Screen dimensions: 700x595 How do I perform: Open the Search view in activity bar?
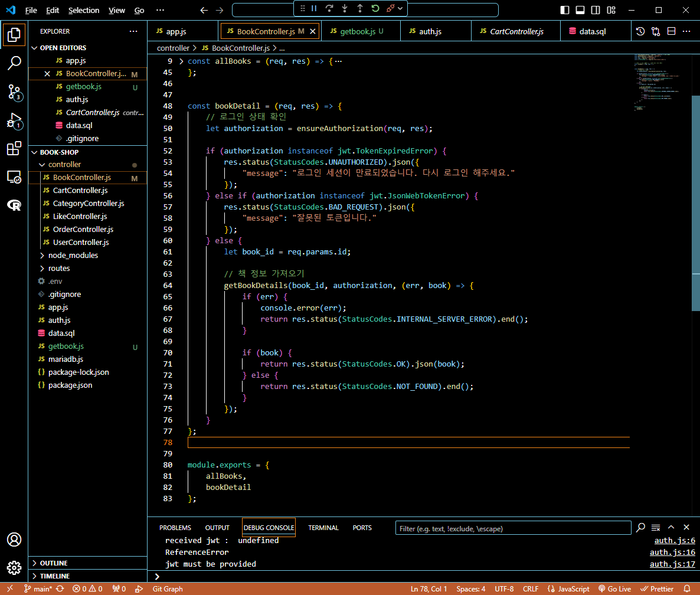[x=14, y=63]
